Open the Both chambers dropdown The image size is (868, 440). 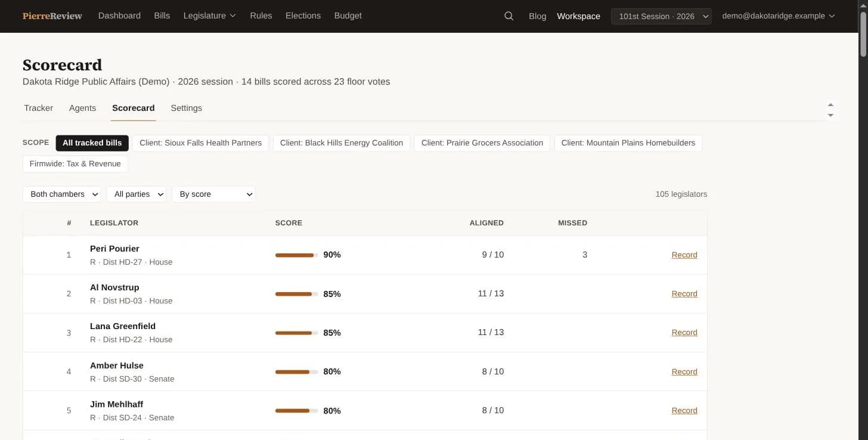click(62, 194)
